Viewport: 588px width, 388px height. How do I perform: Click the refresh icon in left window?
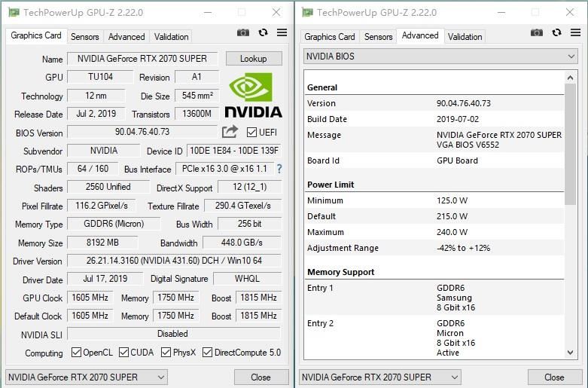[263, 33]
